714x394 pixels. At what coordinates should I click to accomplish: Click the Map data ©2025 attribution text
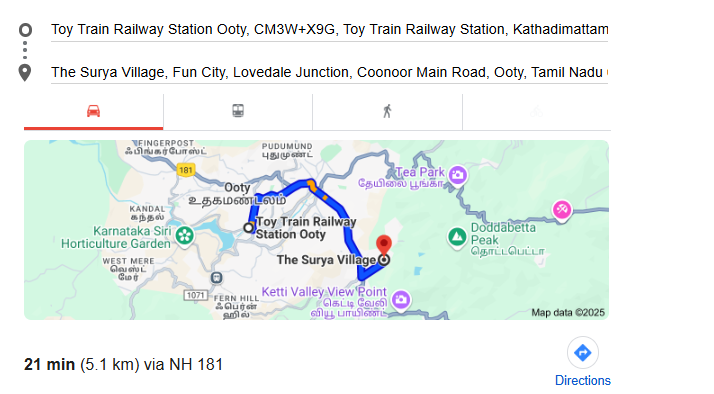[568, 312]
